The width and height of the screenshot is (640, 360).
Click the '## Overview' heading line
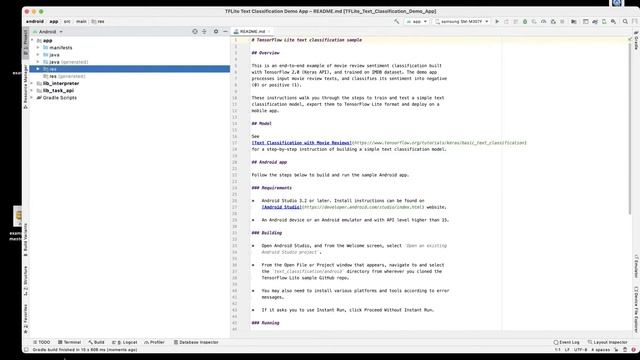pyautogui.click(x=266, y=53)
